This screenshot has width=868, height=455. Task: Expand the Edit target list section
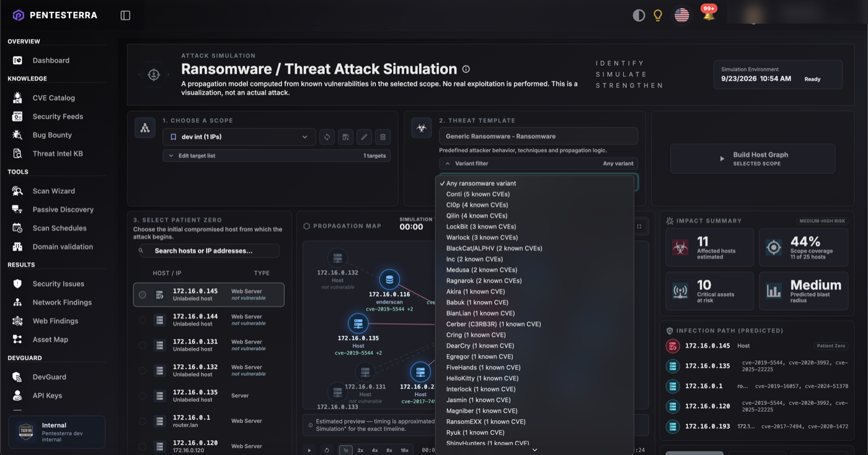click(x=277, y=156)
